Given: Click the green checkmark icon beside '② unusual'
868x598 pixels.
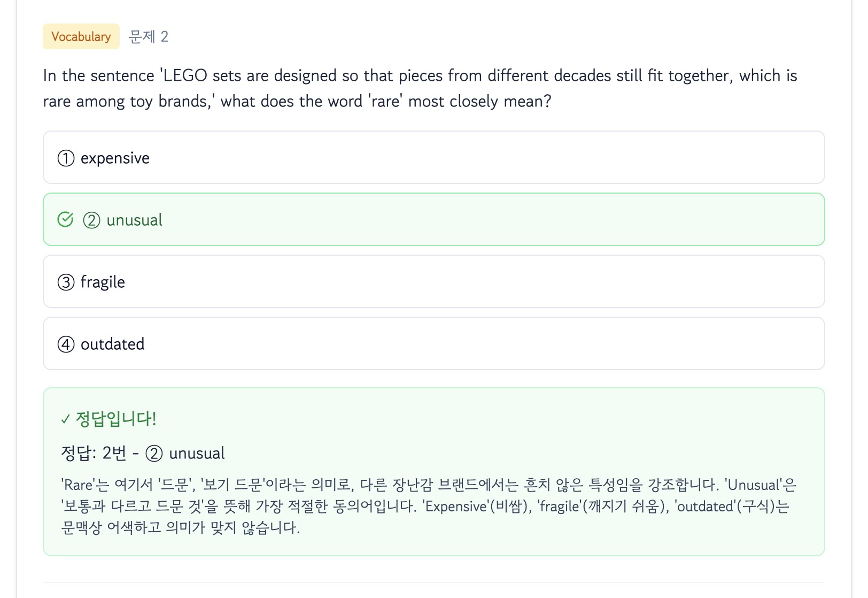Looking at the screenshot, I should (65, 218).
